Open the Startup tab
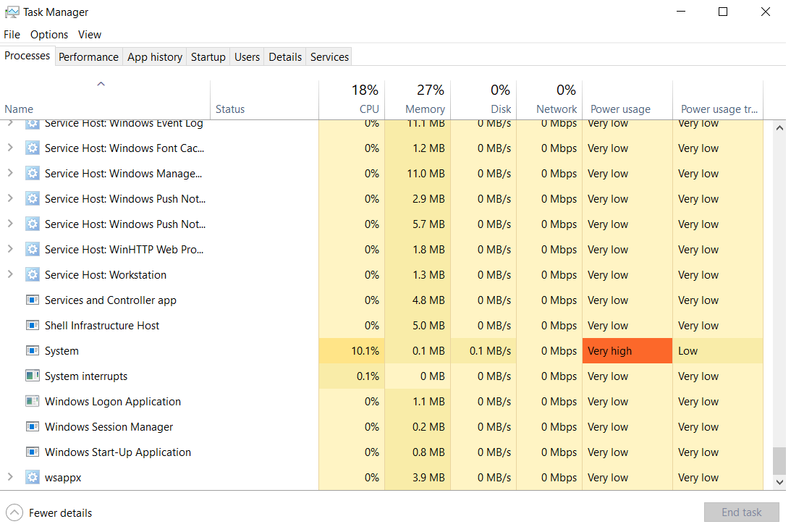This screenshot has height=532, width=791. (x=208, y=57)
